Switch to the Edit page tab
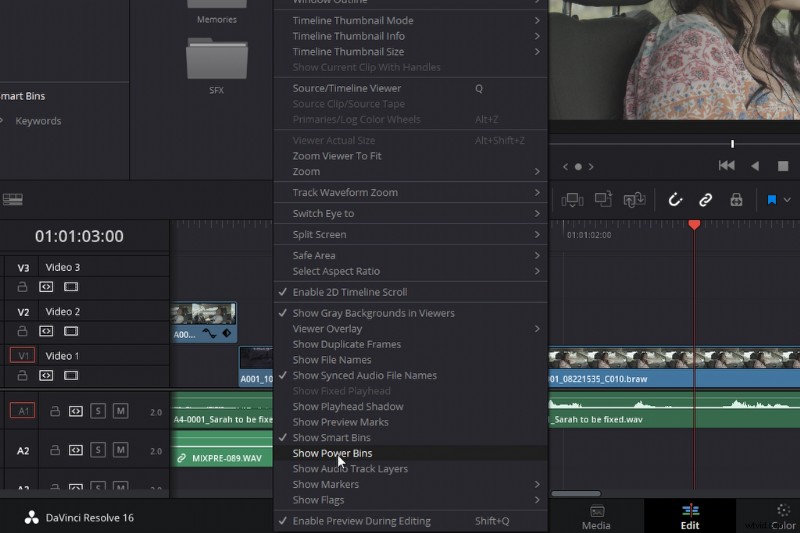This screenshot has height=533, width=800. tap(690, 517)
